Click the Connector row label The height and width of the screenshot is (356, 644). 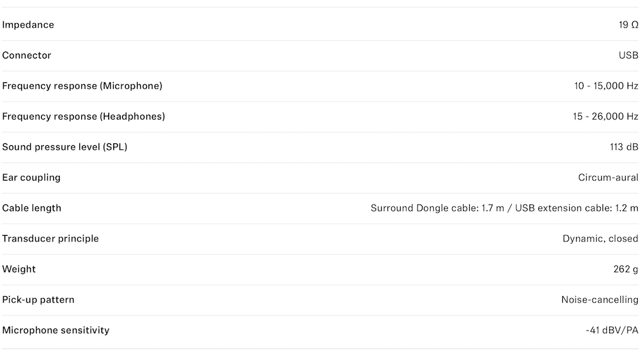coord(27,55)
